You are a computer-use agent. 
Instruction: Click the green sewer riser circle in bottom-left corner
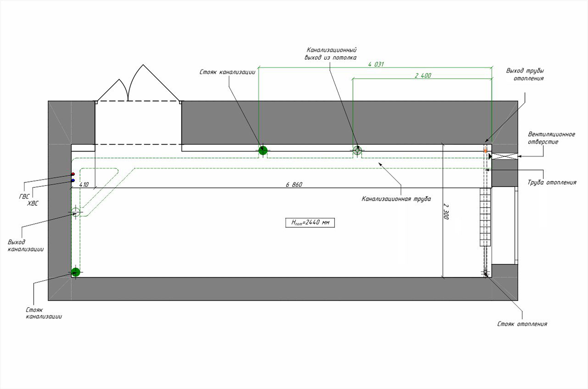pos(76,272)
